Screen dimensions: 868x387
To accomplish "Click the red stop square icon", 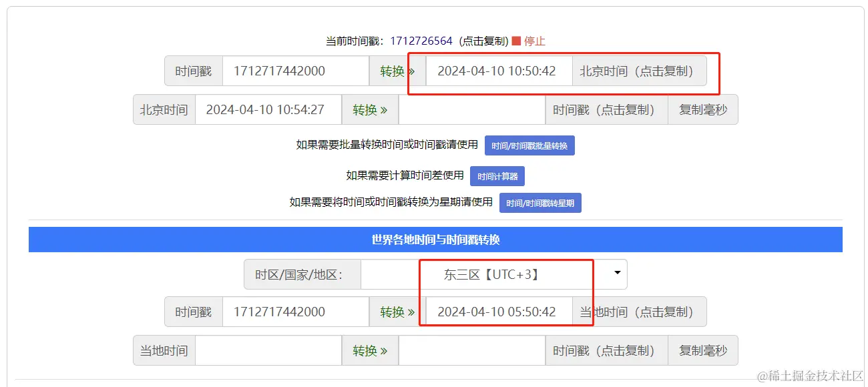I will (x=516, y=41).
